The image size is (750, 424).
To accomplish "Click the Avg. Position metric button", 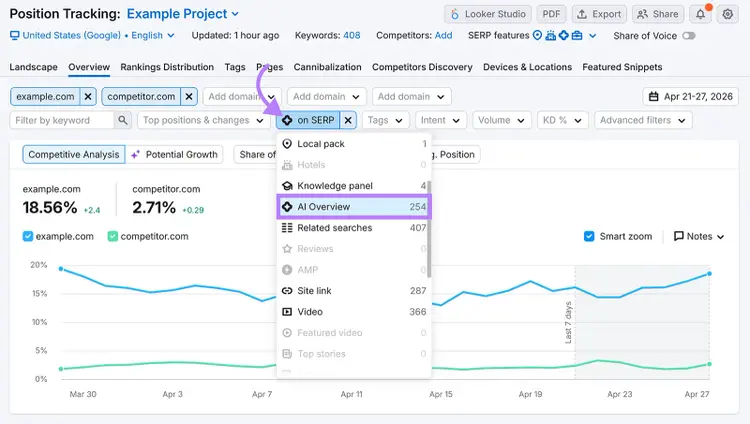I will (456, 155).
